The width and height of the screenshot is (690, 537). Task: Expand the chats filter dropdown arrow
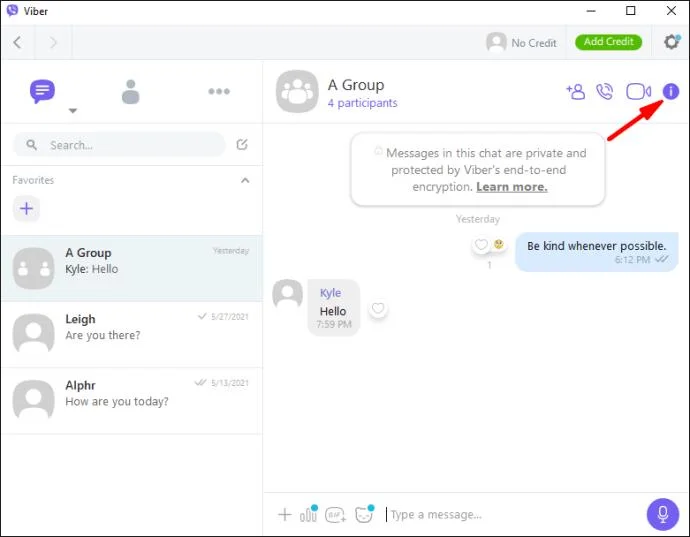[73, 110]
